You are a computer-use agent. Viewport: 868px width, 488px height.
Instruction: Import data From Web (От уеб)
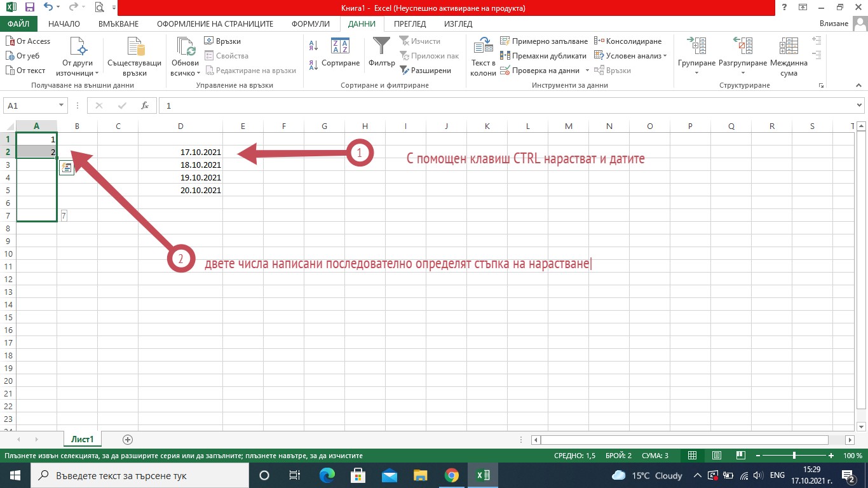[22, 56]
